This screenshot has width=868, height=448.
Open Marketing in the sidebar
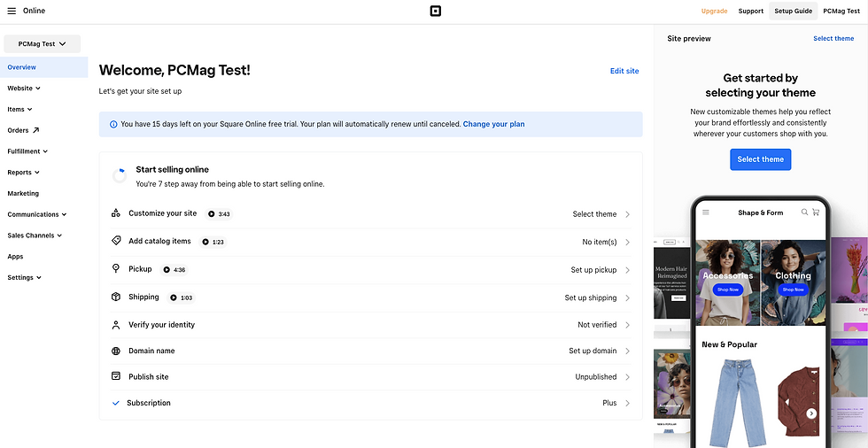click(23, 193)
